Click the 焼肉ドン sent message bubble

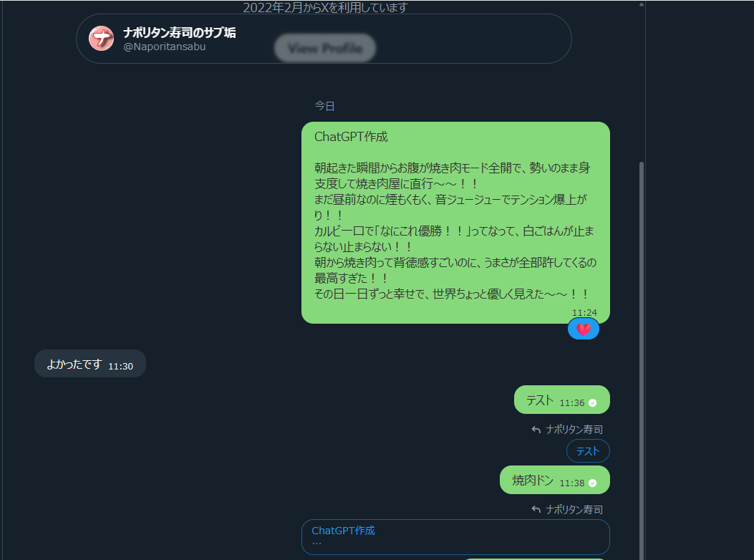click(555, 480)
